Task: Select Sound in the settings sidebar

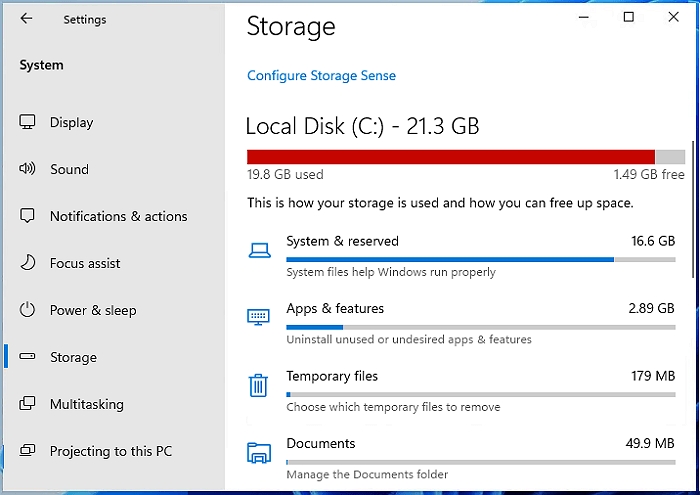Action: point(69,169)
